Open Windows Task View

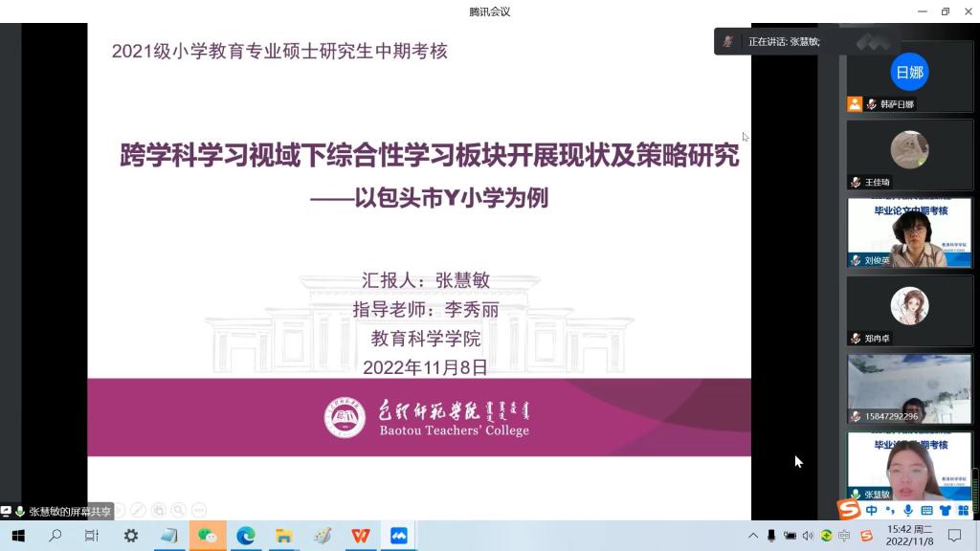[92, 536]
